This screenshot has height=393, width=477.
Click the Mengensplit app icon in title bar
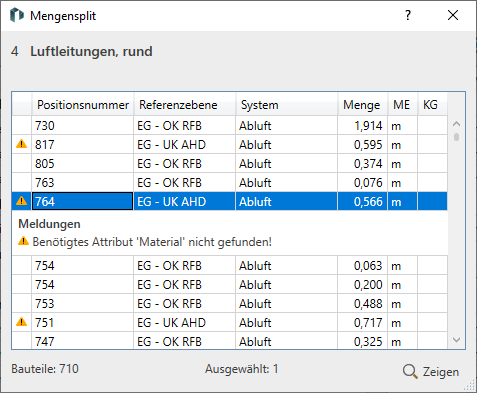pos(17,15)
